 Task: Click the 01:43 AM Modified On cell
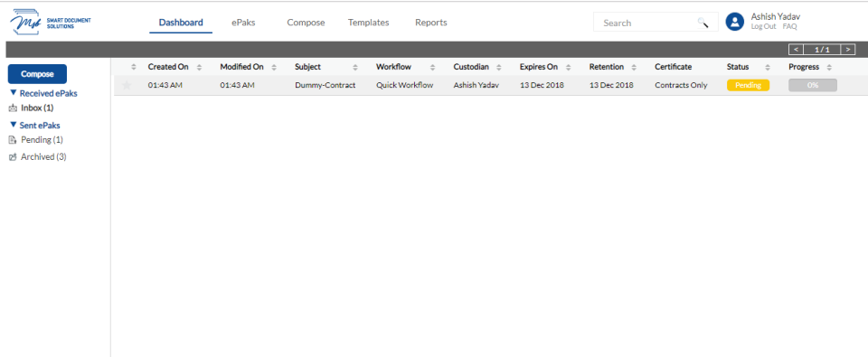click(238, 85)
